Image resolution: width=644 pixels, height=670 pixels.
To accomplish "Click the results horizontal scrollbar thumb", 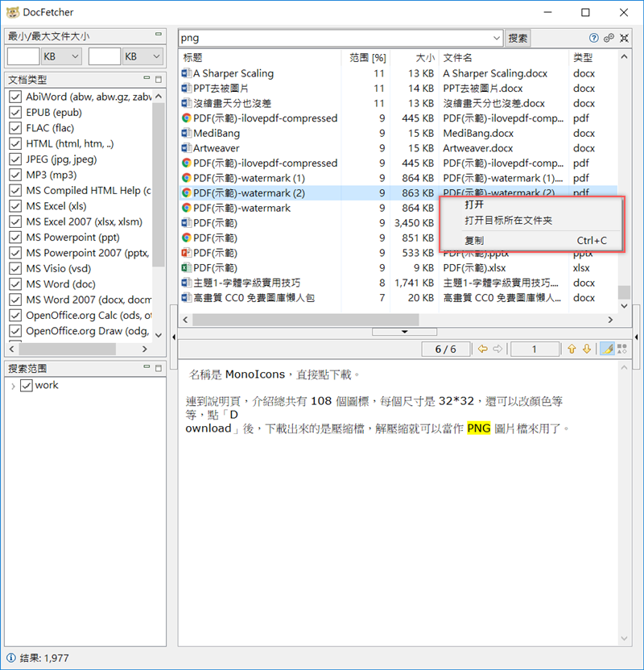I will click(x=306, y=320).
